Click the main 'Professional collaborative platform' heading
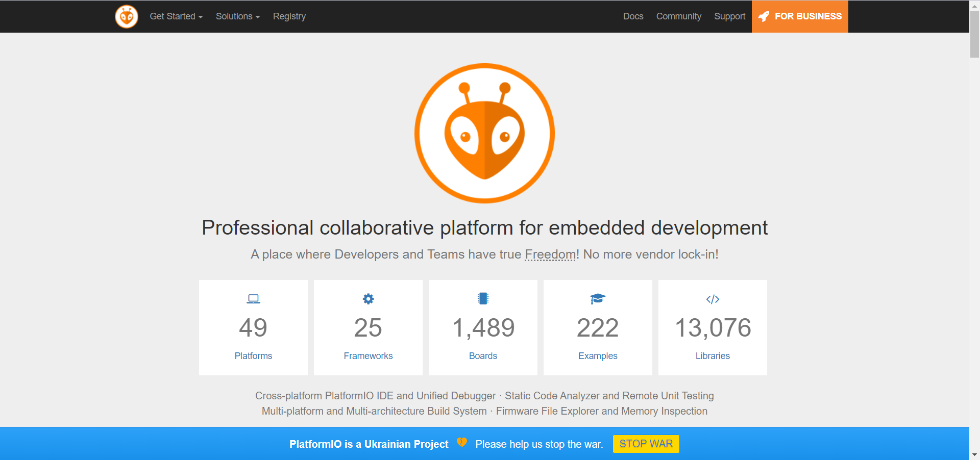Screen dimensions: 980x460 484,227
